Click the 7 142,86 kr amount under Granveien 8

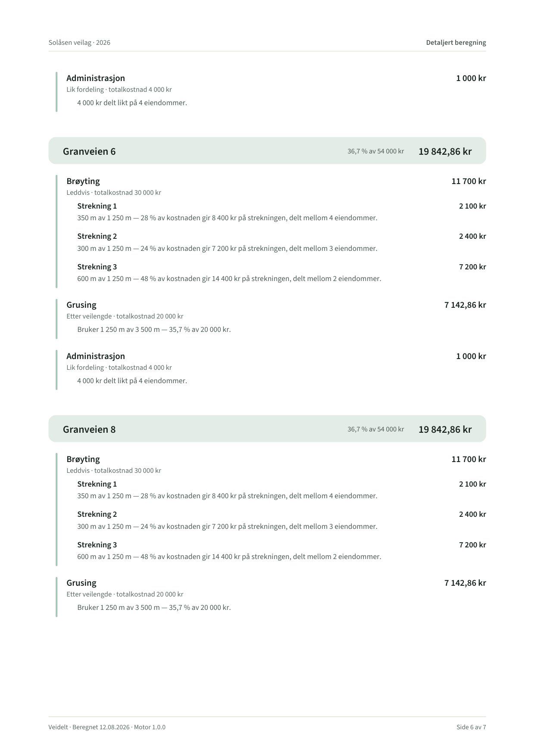pos(465,583)
